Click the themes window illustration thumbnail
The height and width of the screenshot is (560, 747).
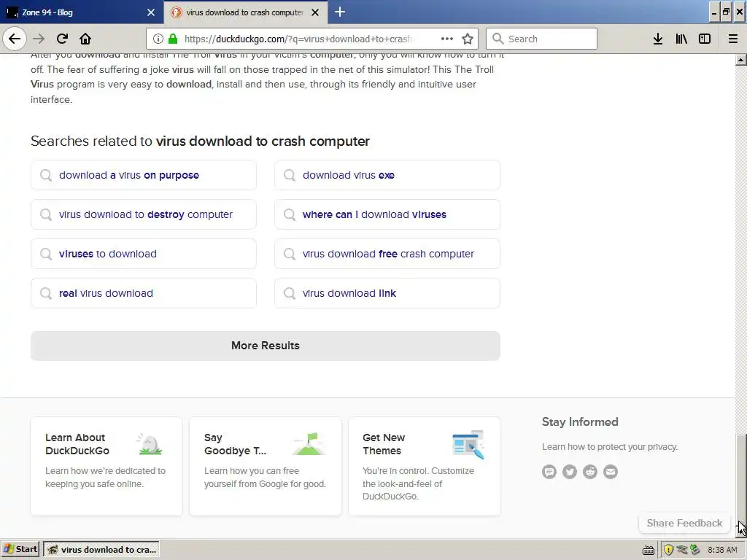468,444
